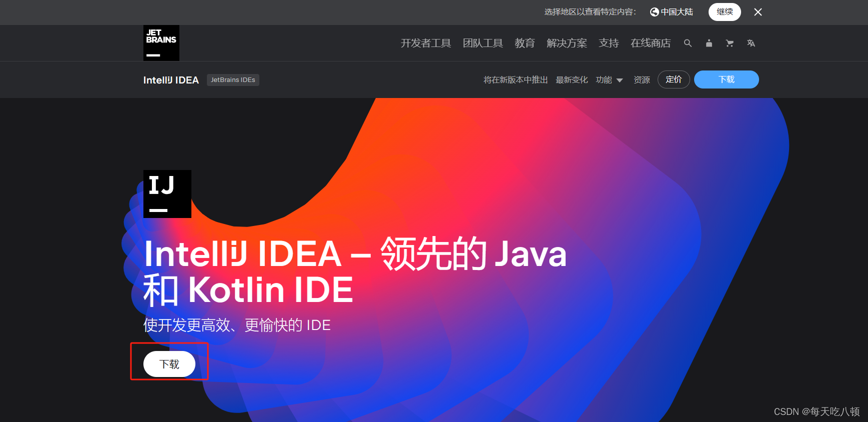Open the language selector icon
868x422 pixels.
point(751,43)
